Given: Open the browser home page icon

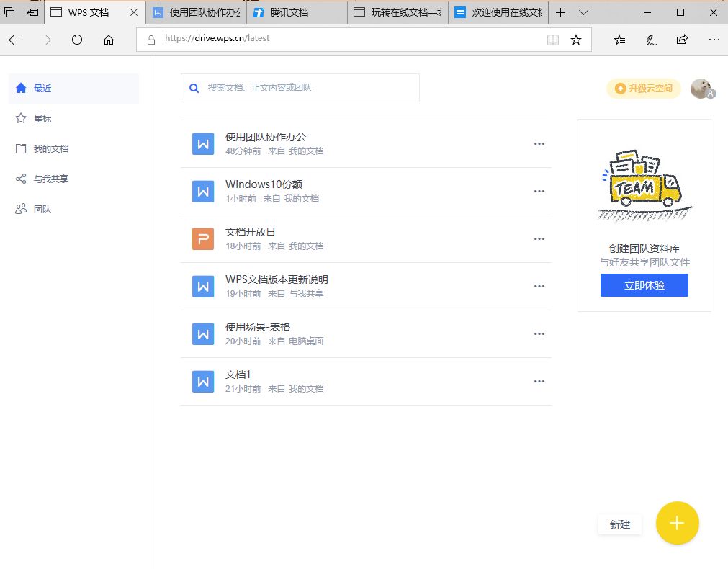Looking at the screenshot, I should pos(109,40).
